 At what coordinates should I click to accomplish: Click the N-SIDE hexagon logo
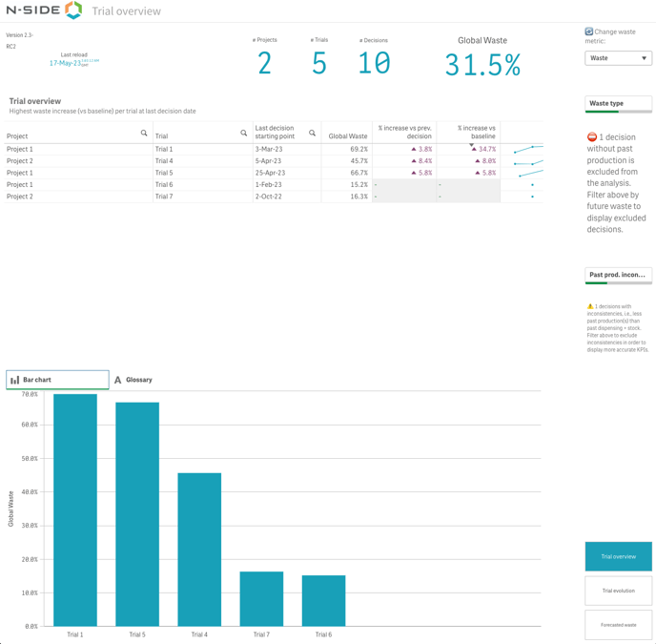(73, 10)
